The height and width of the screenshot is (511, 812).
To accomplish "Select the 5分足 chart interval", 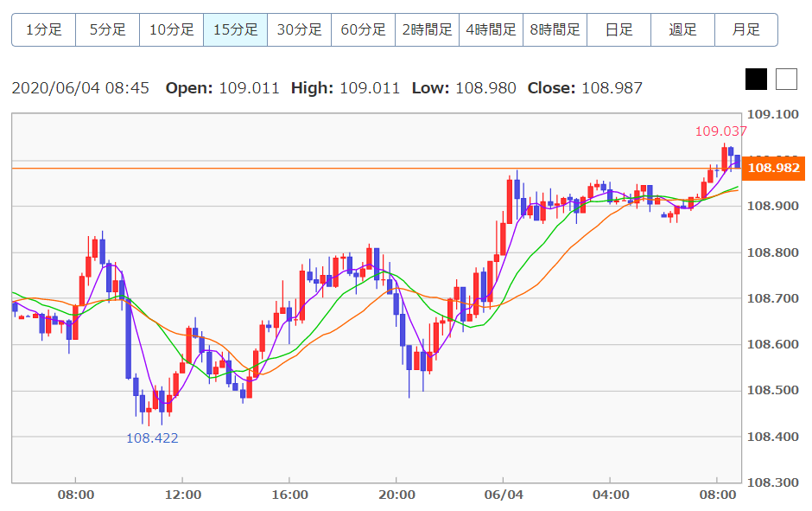I will coord(107,29).
